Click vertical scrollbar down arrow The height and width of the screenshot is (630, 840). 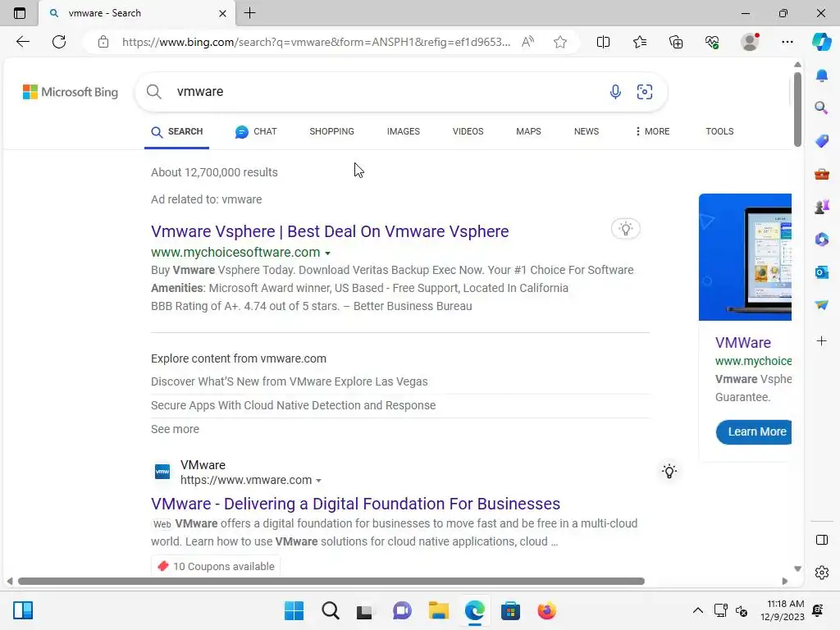[x=797, y=569]
